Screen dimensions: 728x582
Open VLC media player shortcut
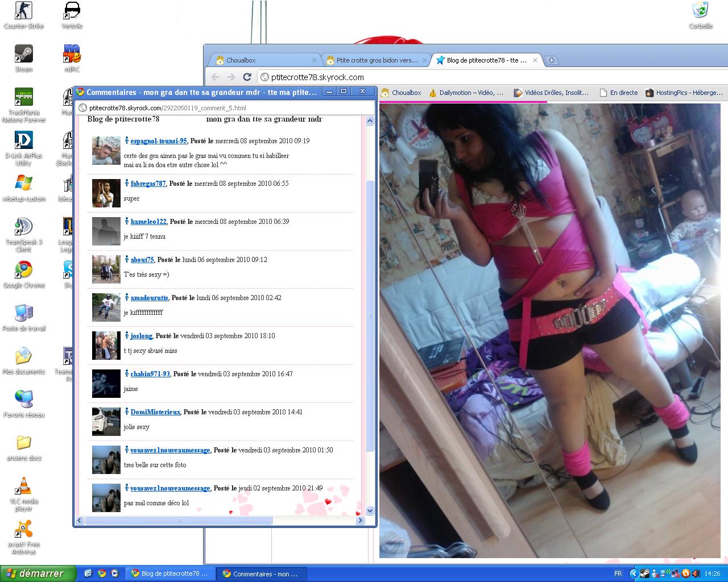tap(23, 487)
